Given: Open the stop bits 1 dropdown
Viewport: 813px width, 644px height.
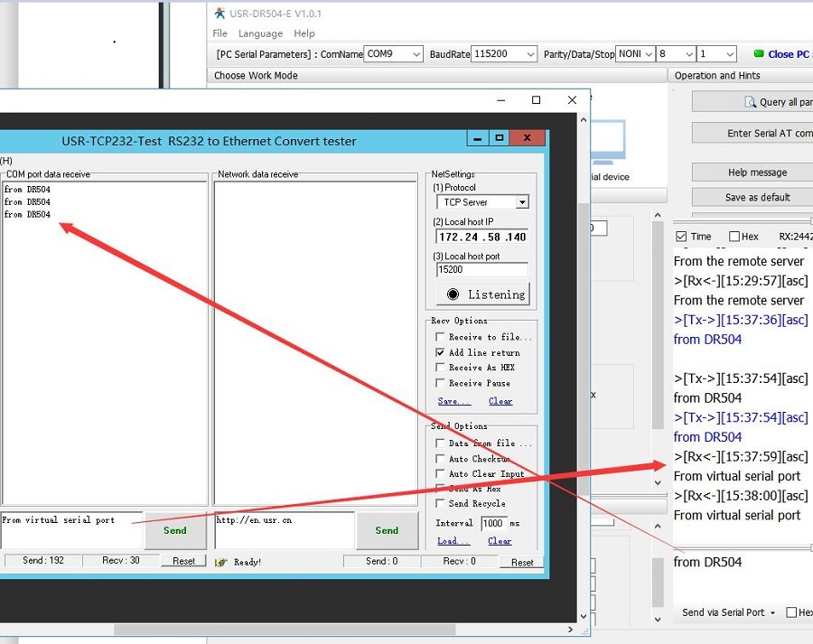Looking at the screenshot, I should coord(730,54).
